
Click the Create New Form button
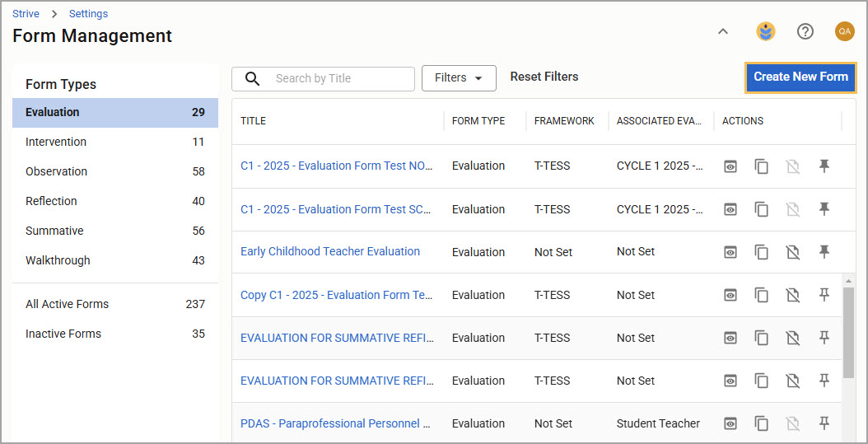click(x=800, y=77)
